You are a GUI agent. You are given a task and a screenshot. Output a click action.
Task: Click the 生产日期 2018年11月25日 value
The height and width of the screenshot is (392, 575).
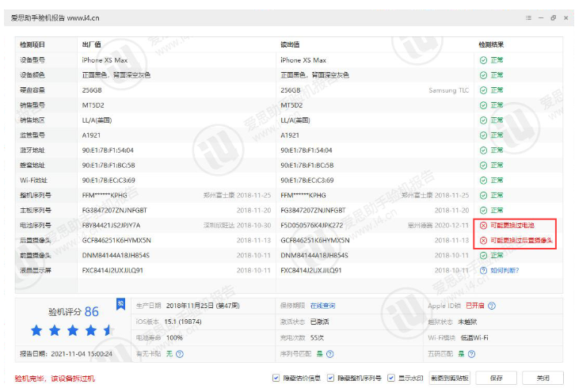203,306
